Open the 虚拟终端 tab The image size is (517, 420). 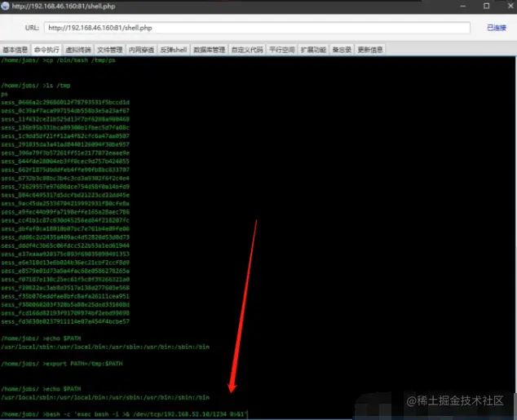tap(78, 50)
